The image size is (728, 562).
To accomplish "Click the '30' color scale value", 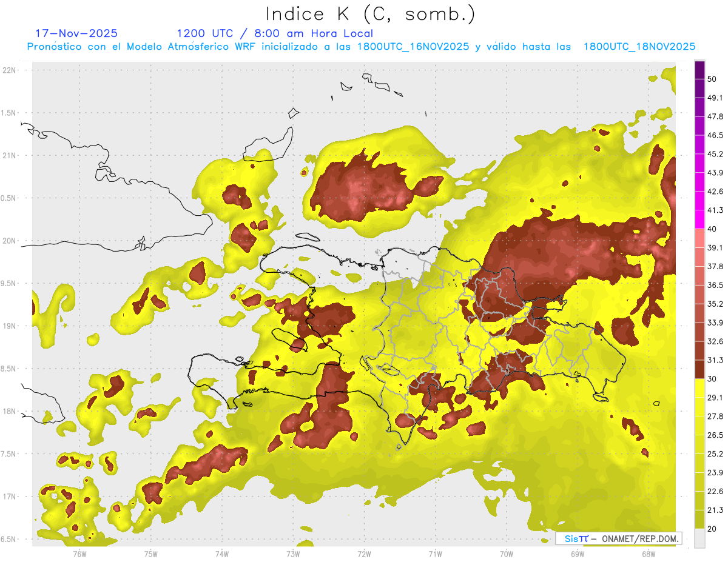I will [713, 379].
